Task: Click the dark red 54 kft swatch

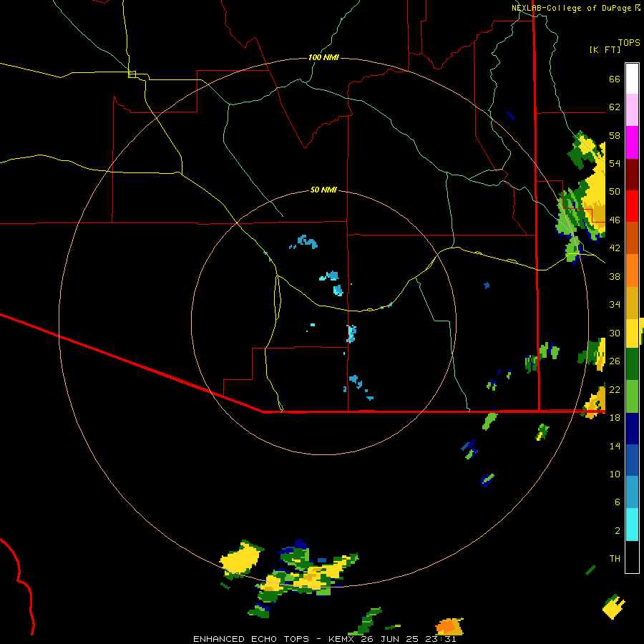Action: click(x=632, y=175)
